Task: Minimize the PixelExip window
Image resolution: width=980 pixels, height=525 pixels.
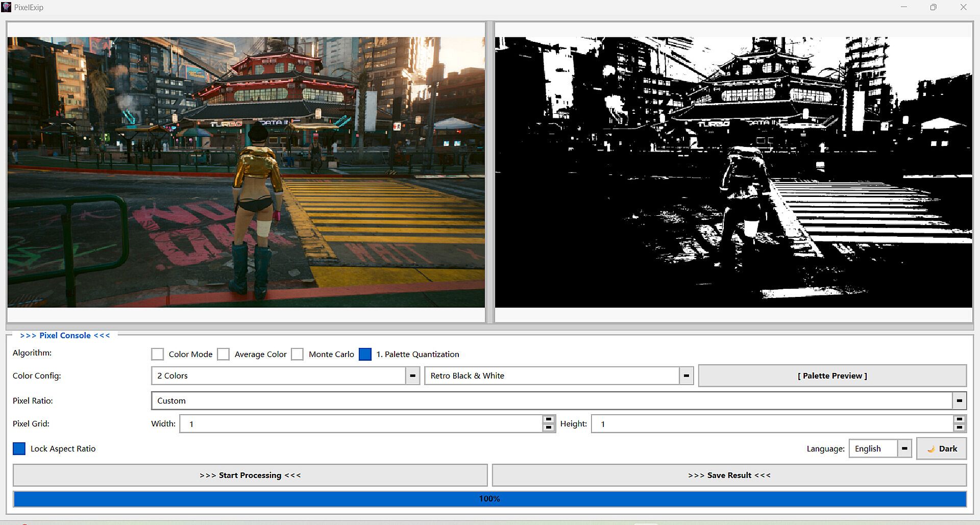Action: click(903, 7)
